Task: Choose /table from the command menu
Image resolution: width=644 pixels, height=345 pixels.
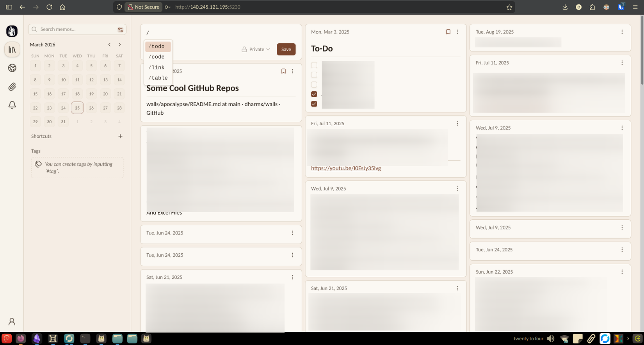Action: [158, 78]
